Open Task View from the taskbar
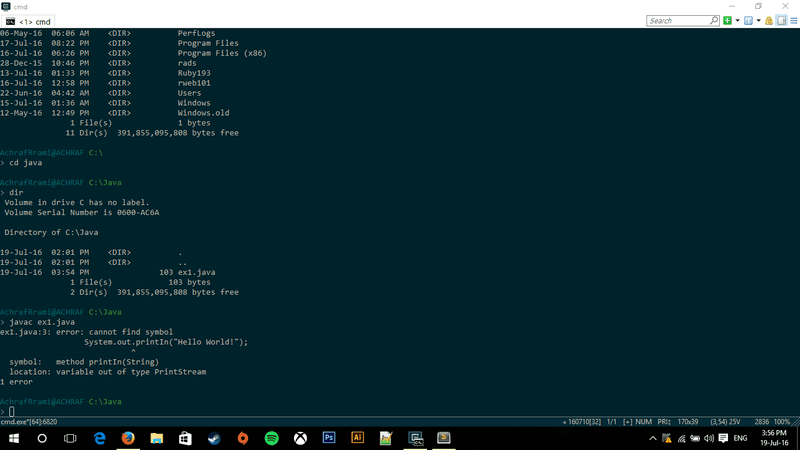The height and width of the screenshot is (450, 800). 70,438
